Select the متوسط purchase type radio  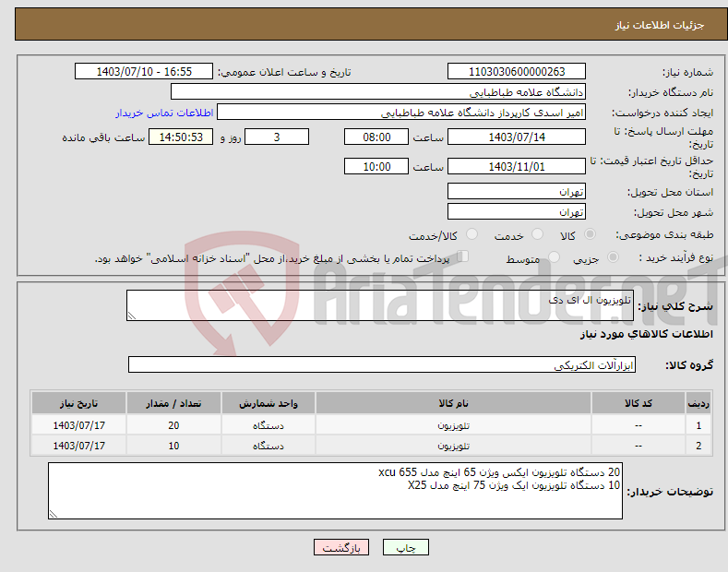click(554, 257)
